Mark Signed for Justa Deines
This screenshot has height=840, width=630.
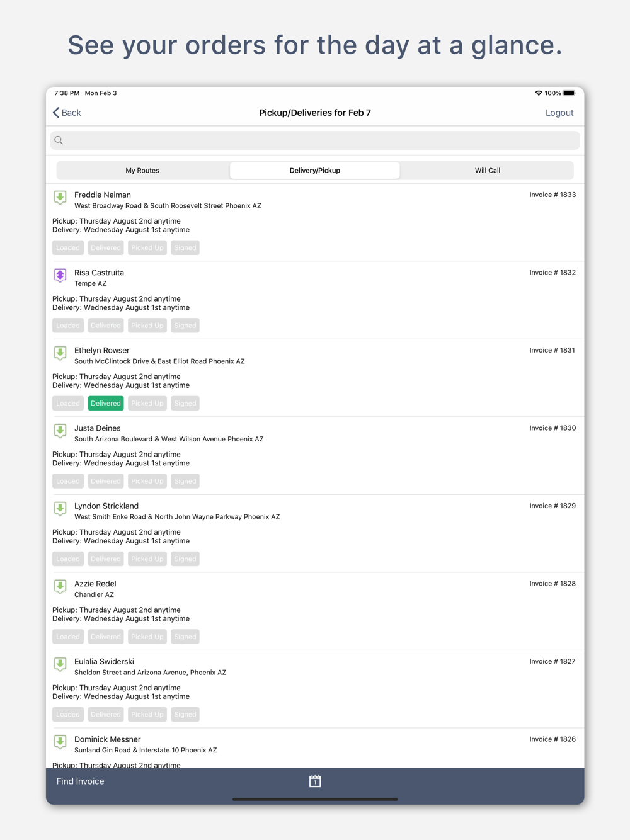[x=185, y=481]
